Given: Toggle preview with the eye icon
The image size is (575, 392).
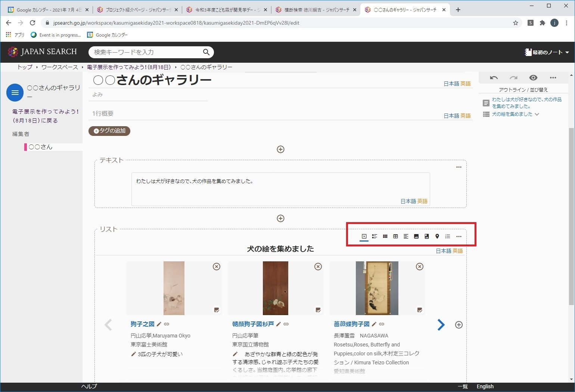Looking at the screenshot, I should pyautogui.click(x=533, y=78).
